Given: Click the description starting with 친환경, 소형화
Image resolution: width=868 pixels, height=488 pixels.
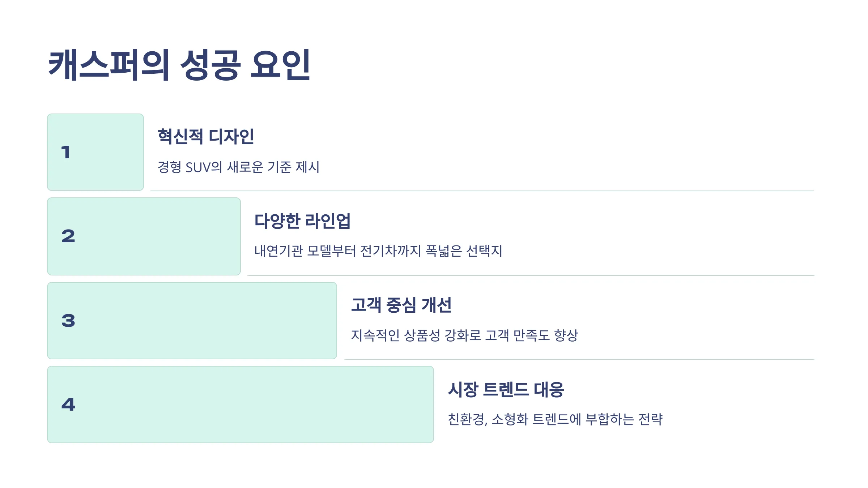Looking at the screenshot, I should pos(555,419).
